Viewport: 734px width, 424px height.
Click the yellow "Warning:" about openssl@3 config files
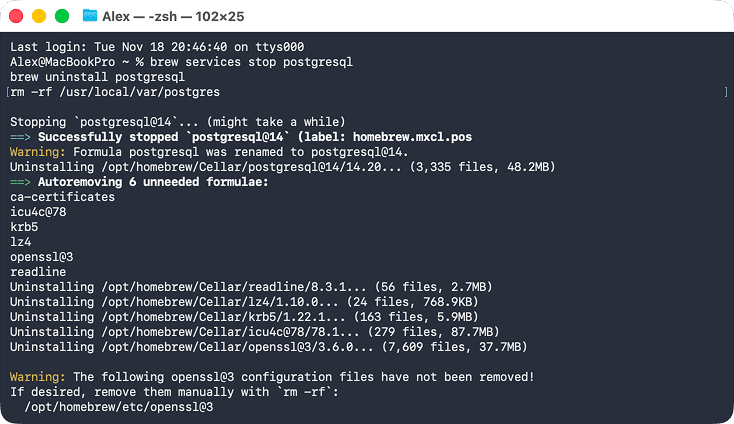click(37, 377)
